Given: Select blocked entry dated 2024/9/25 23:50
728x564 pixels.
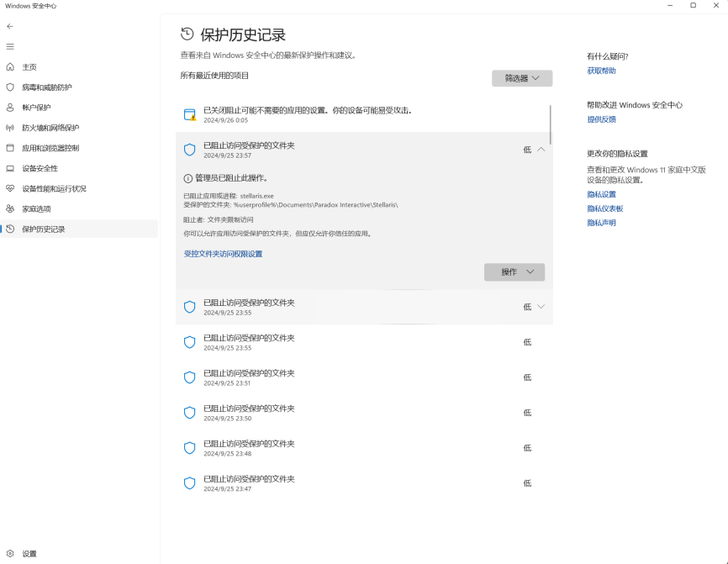Looking at the screenshot, I should (x=364, y=413).
